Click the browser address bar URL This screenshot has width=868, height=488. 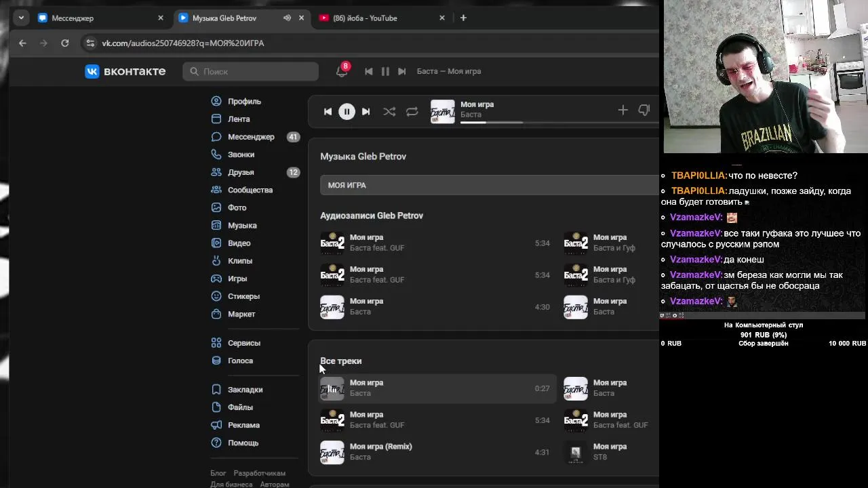click(183, 43)
